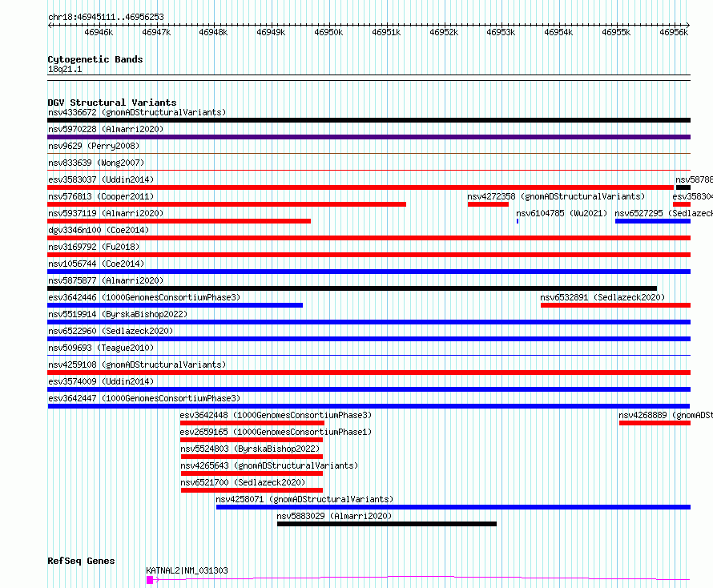The height and width of the screenshot is (588, 713).
Task: Open nsv1056744 (Coe2014) variant
Action: [96, 264]
